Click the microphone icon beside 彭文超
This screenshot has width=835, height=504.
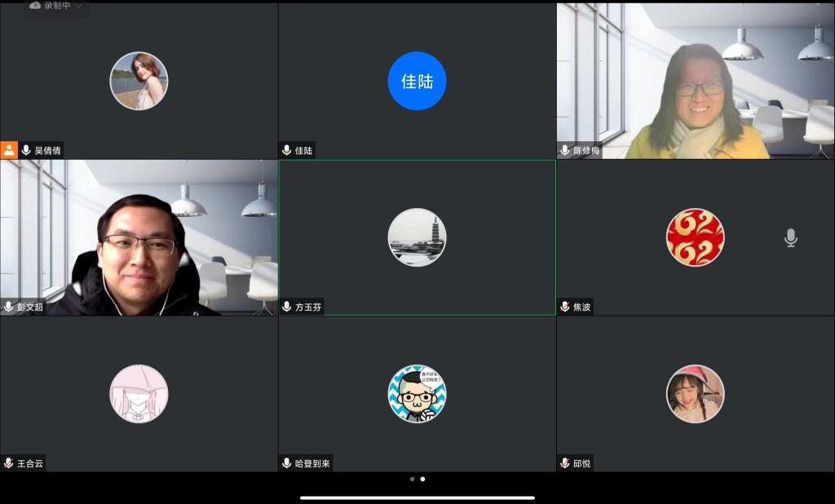click(9, 307)
